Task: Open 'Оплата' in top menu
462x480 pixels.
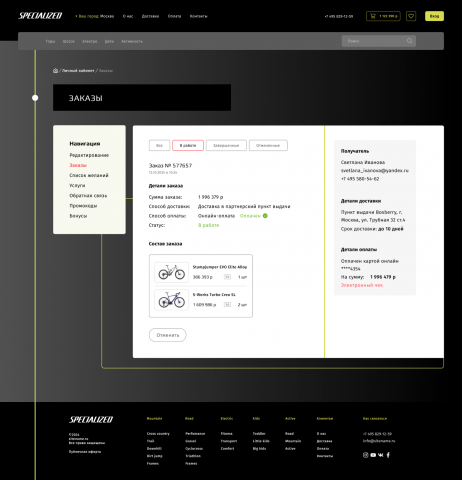Action: pos(174,16)
